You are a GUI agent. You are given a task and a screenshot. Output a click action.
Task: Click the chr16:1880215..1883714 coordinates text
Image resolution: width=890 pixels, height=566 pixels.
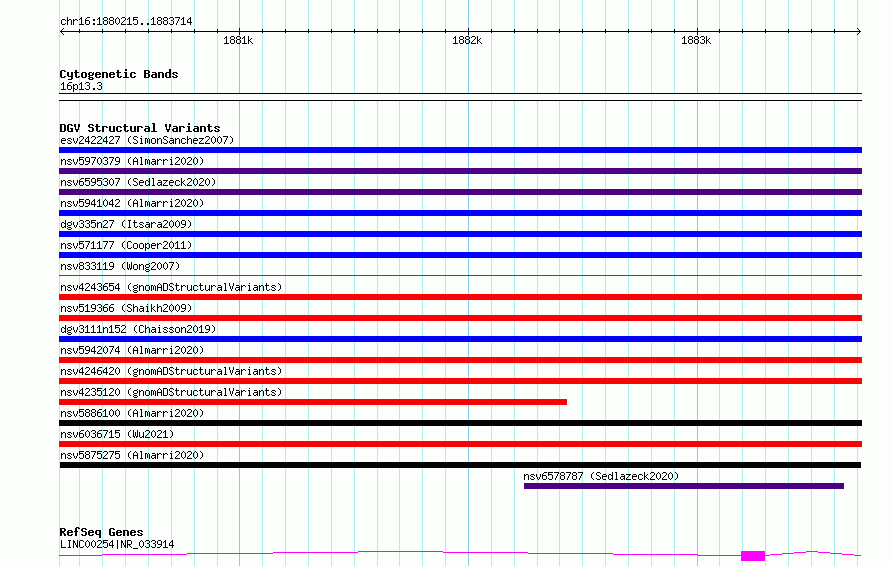tap(126, 22)
